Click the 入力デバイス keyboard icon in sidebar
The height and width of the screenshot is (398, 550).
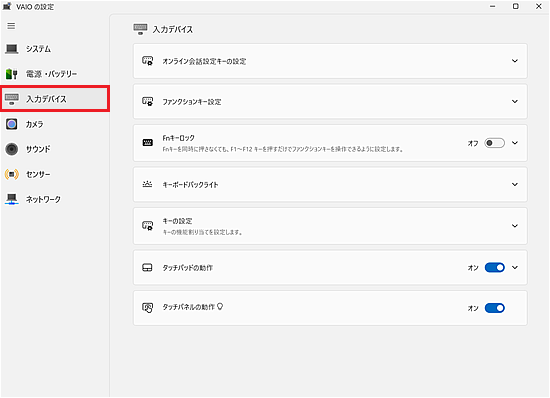click(x=12, y=99)
